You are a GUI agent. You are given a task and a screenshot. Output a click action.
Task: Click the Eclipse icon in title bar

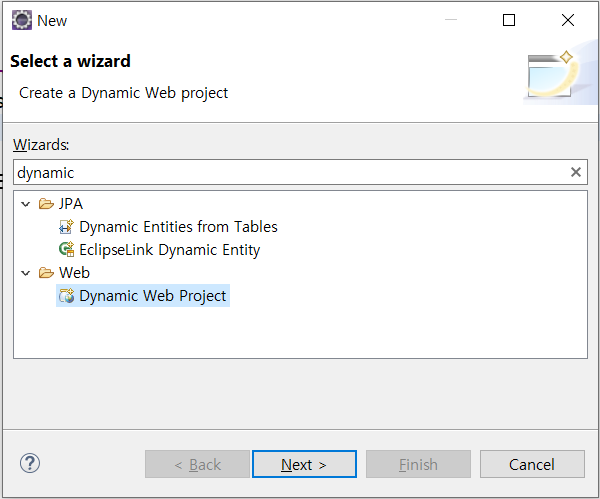click(x=21, y=20)
